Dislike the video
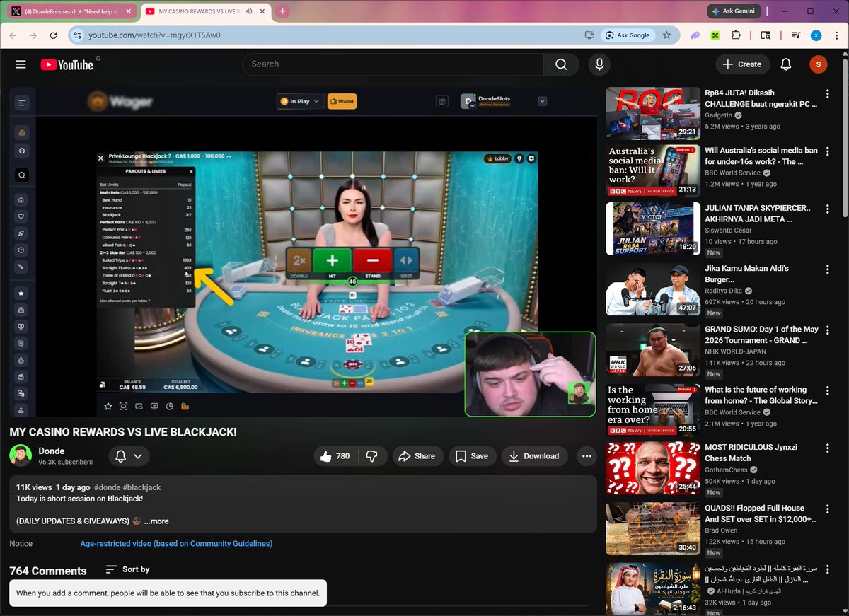Image resolution: width=849 pixels, height=616 pixels. [372, 456]
